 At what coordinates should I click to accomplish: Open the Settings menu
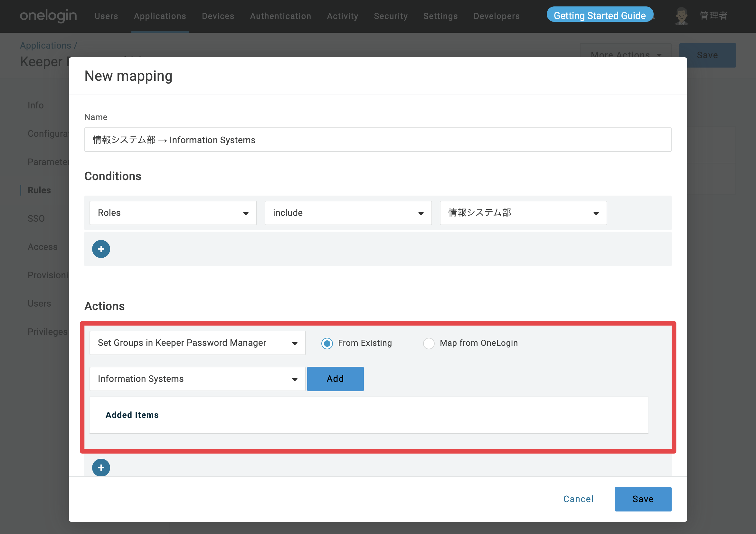[x=440, y=16]
